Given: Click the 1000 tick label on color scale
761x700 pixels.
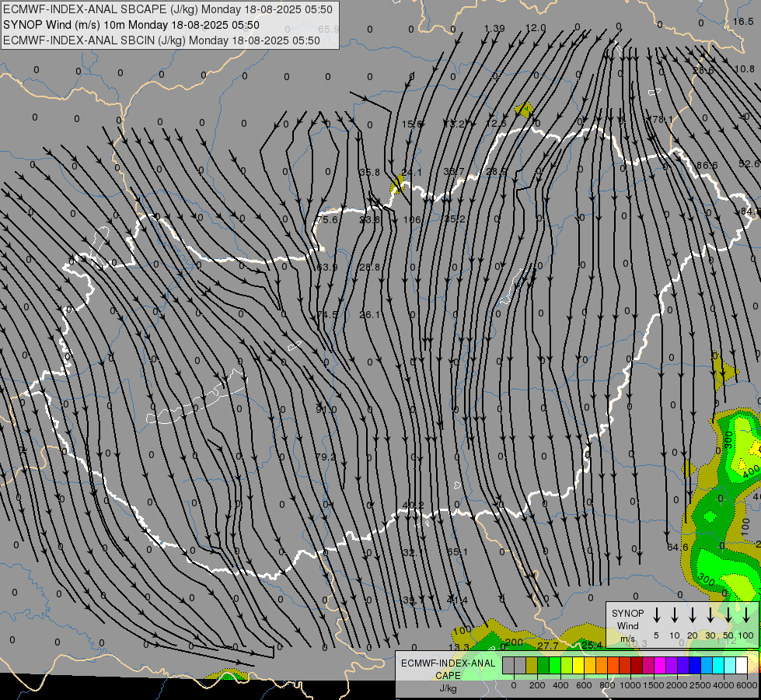Looking at the screenshot, I should coord(630,685).
